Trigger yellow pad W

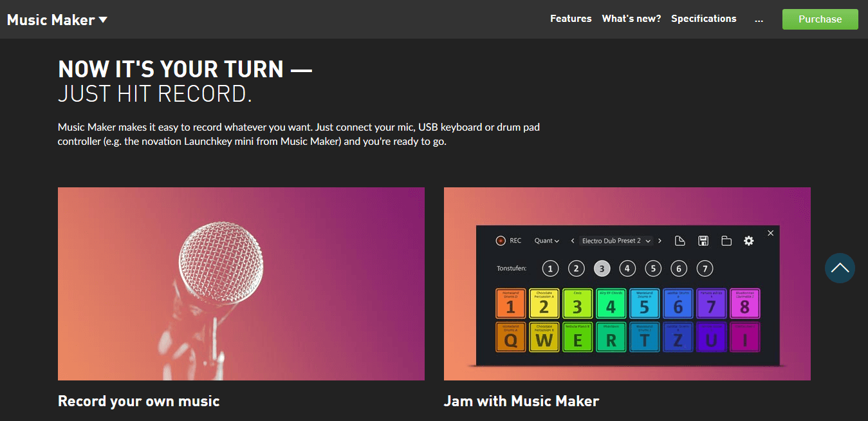pyautogui.click(x=544, y=337)
